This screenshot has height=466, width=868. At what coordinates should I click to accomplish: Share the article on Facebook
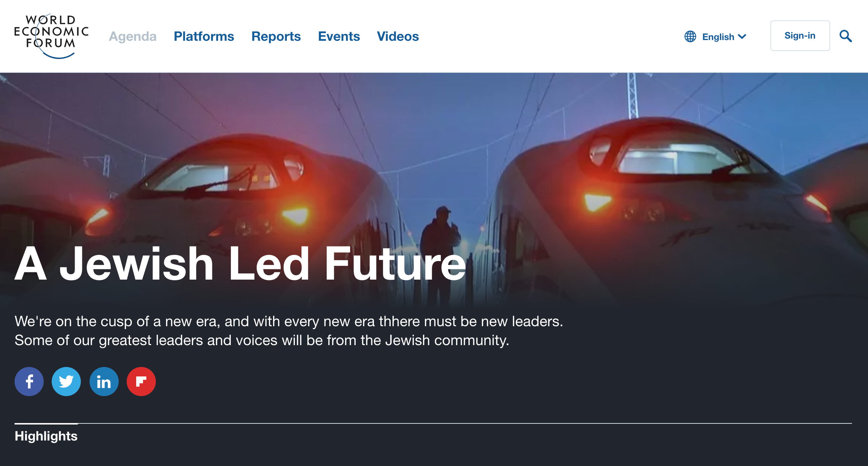click(x=29, y=382)
